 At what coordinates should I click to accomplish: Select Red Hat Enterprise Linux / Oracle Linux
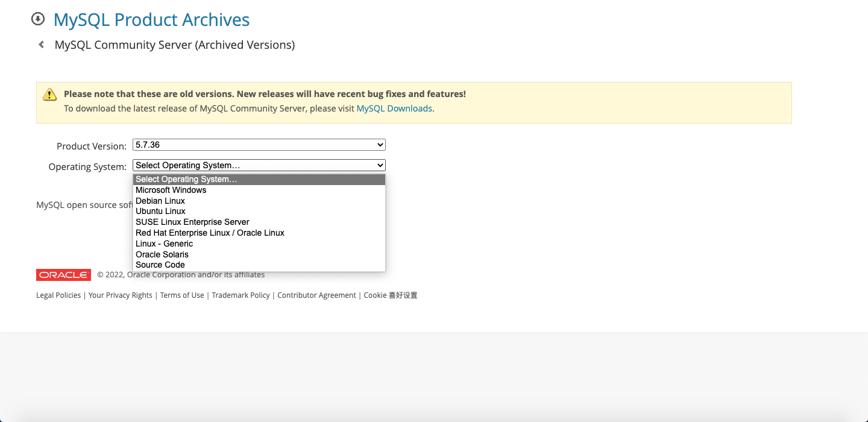(x=259, y=233)
